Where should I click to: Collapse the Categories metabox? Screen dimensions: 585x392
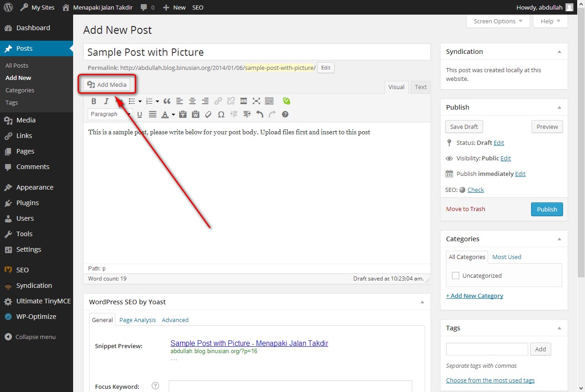pos(559,239)
